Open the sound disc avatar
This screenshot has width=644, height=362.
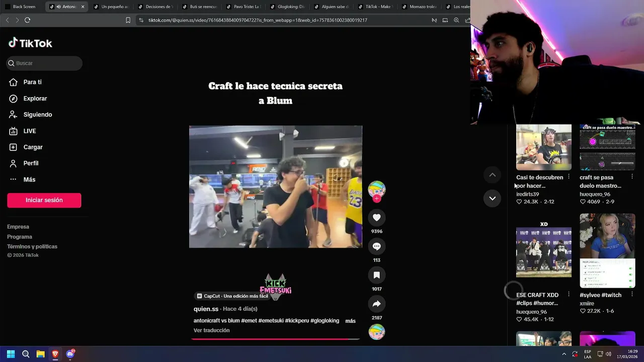[377, 332]
